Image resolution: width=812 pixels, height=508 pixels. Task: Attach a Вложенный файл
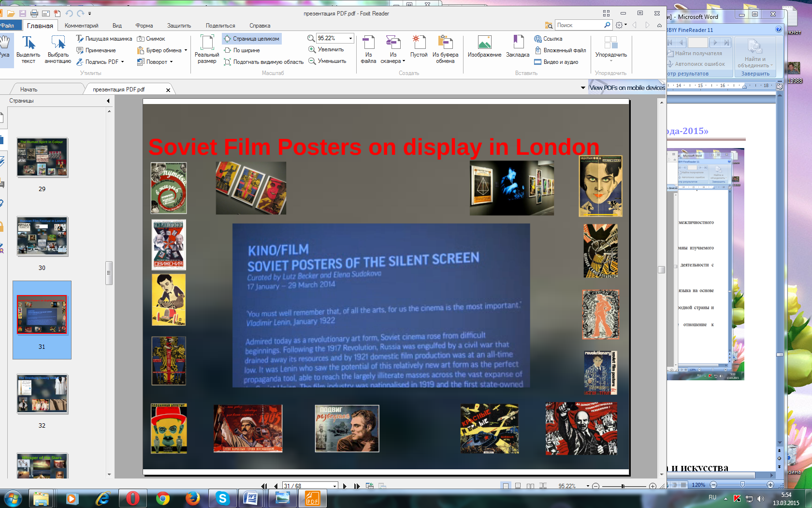click(x=560, y=50)
